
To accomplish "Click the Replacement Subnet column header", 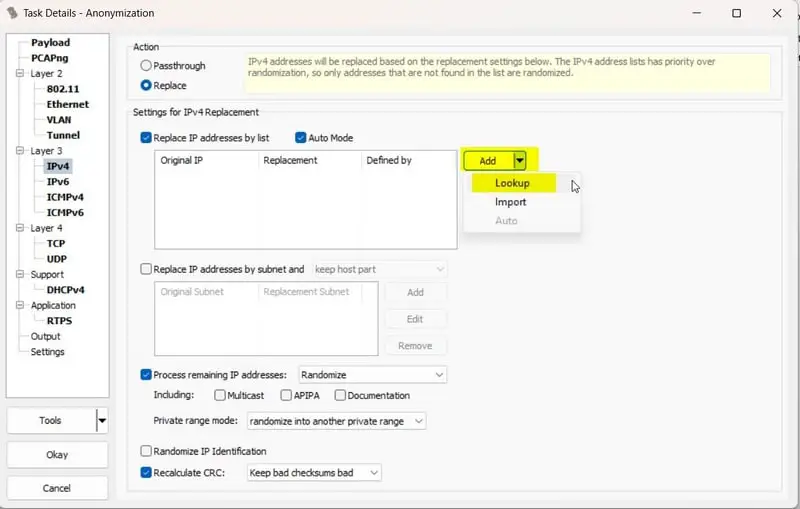I will pos(310,292).
